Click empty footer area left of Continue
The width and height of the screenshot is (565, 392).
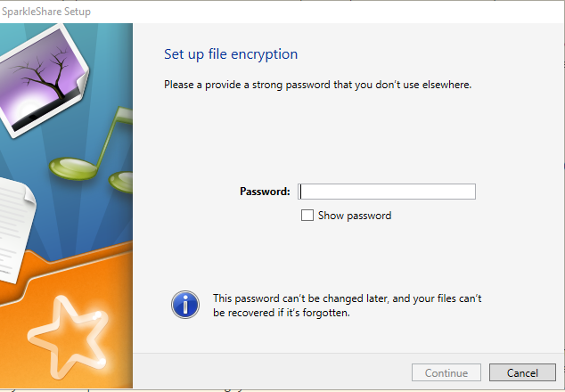pyautogui.click(x=267, y=372)
